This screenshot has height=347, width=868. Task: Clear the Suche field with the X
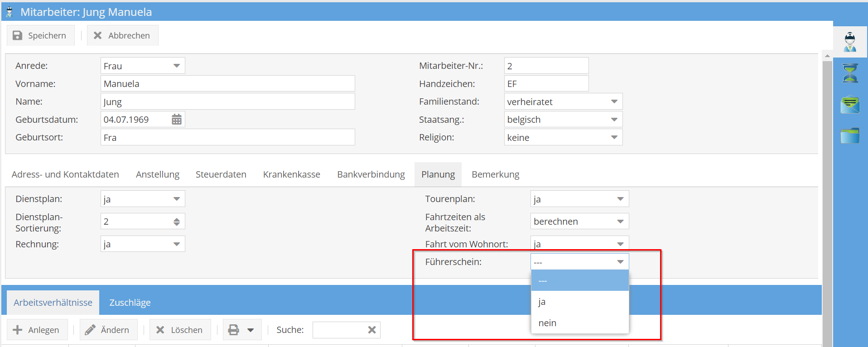pyautogui.click(x=372, y=330)
